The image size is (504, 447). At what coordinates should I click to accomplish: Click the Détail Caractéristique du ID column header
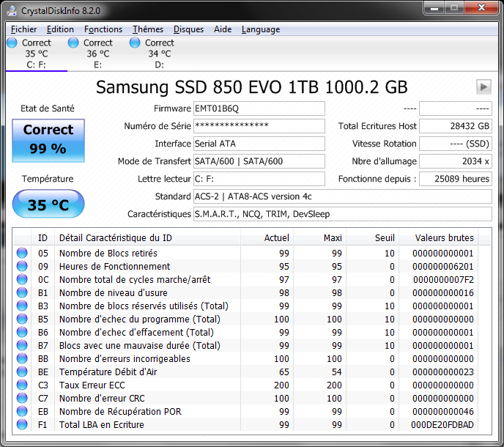click(x=147, y=237)
